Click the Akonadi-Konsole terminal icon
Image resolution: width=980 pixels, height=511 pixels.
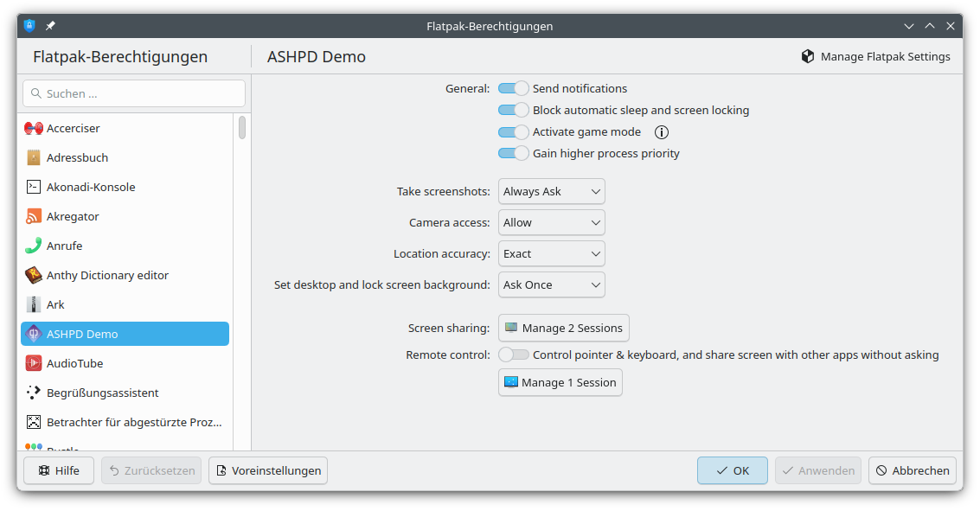(x=34, y=187)
